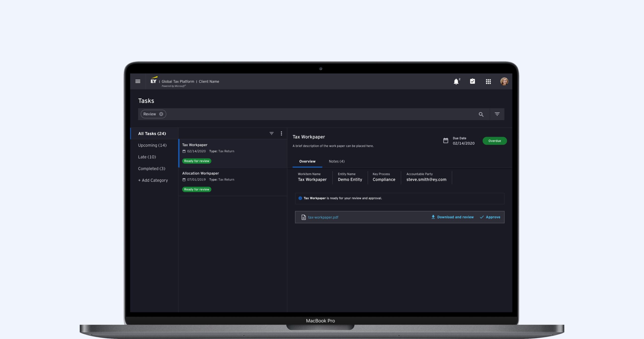This screenshot has width=644, height=339.
Task: Click the user profile avatar
Action: pyautogui.click(x=504, y=81)
